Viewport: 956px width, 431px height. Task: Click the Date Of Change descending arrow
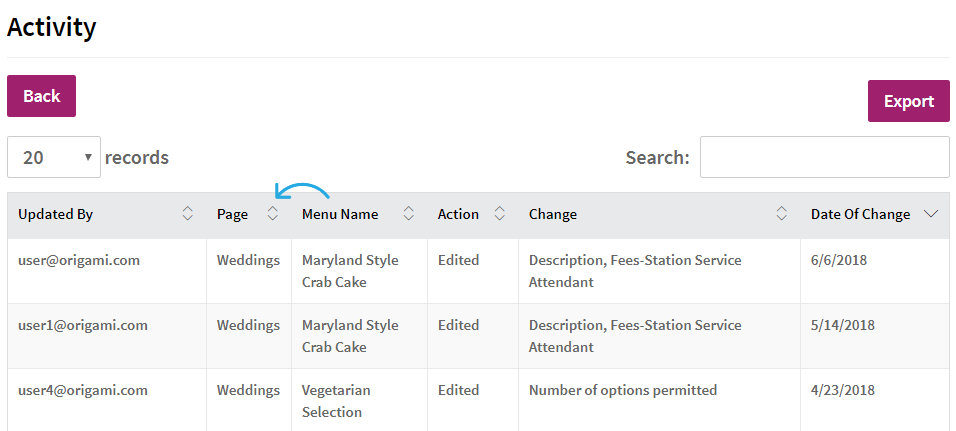(x=930, y=214)
